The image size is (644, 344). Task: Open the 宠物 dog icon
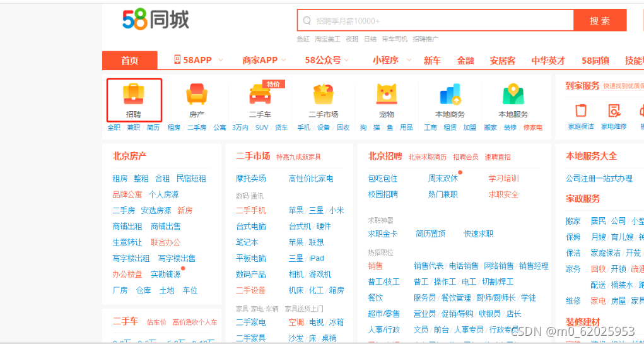click(387, 93)
